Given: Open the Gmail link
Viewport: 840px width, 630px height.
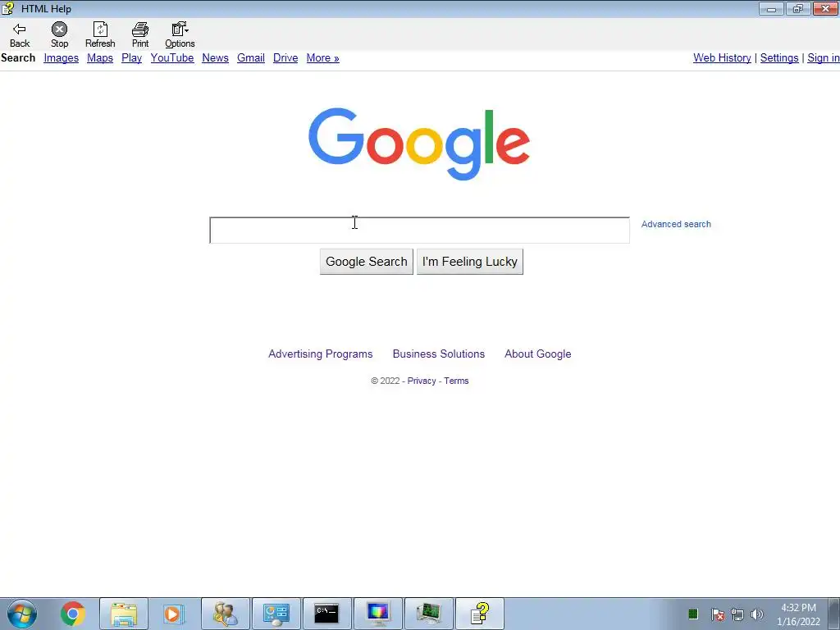Looking at the screenshot, I should point(251,58).
